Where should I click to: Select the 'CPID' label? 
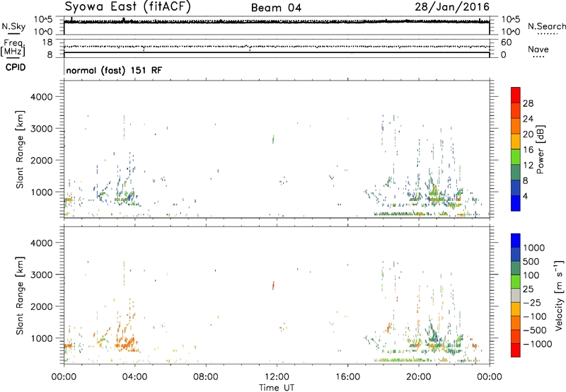click(16, 67)
